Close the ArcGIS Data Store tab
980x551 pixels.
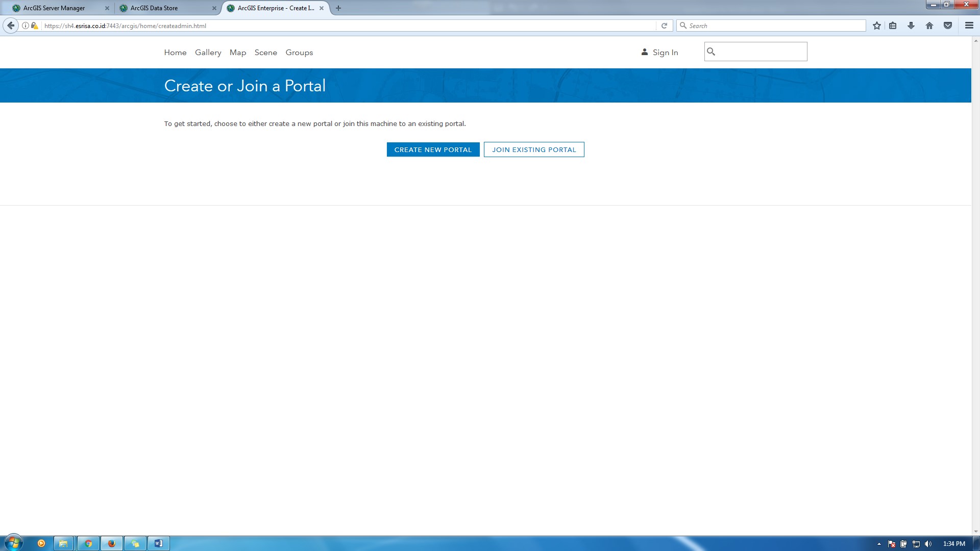pyautogui.click(x=214, y=8)
